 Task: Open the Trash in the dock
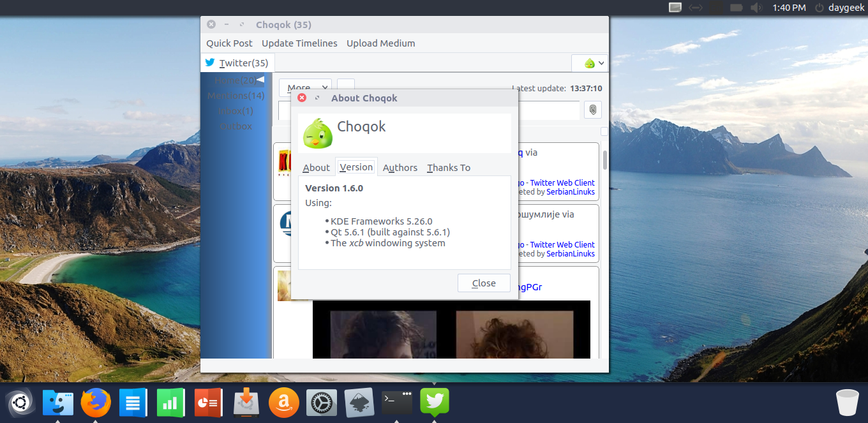pos(848,403)
